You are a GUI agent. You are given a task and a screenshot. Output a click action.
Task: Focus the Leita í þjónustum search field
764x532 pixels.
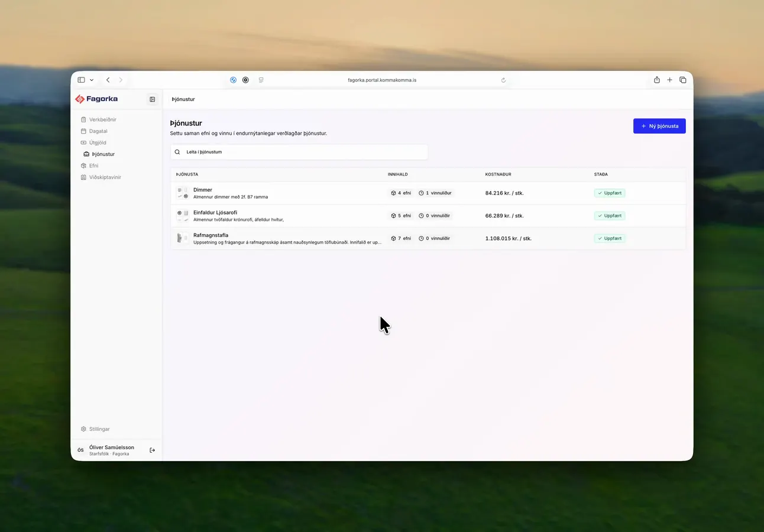click(x=299, y=152)
